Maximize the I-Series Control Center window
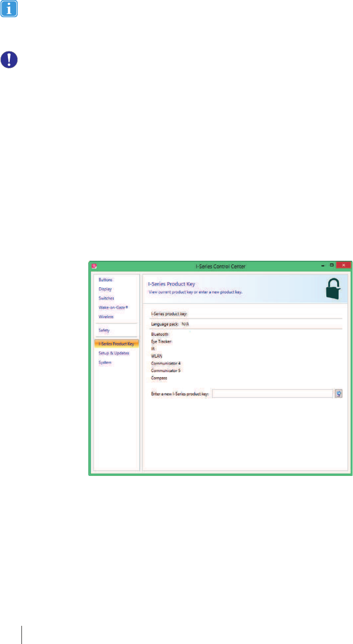This screenshot has width=353, height=644. (332, 265)
